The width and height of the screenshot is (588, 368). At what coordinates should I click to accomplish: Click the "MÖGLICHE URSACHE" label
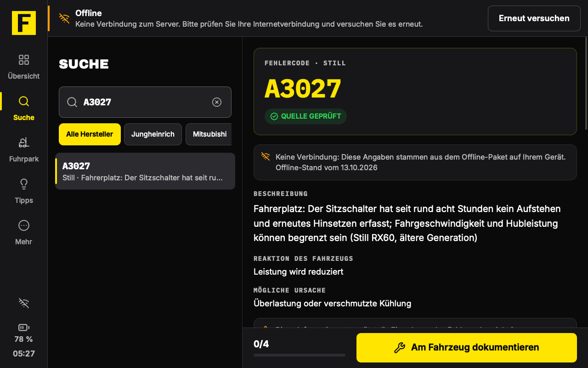pos(289,290)
